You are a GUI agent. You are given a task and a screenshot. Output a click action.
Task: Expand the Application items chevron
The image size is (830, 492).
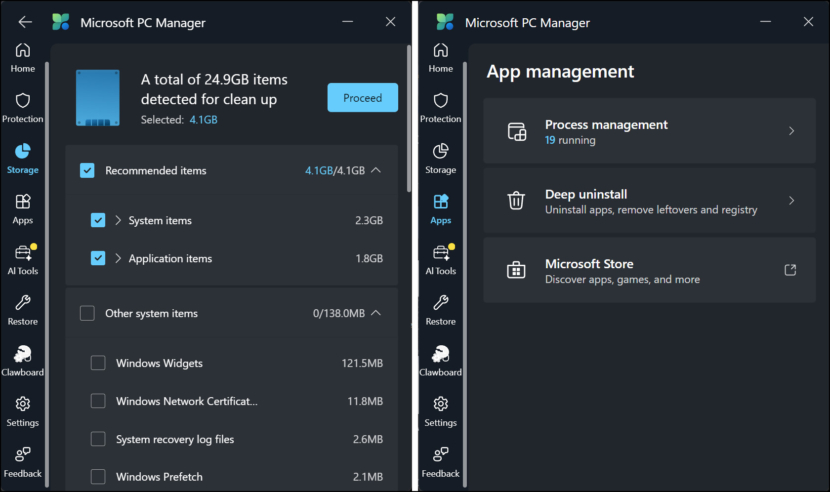[x=118, y=258]
